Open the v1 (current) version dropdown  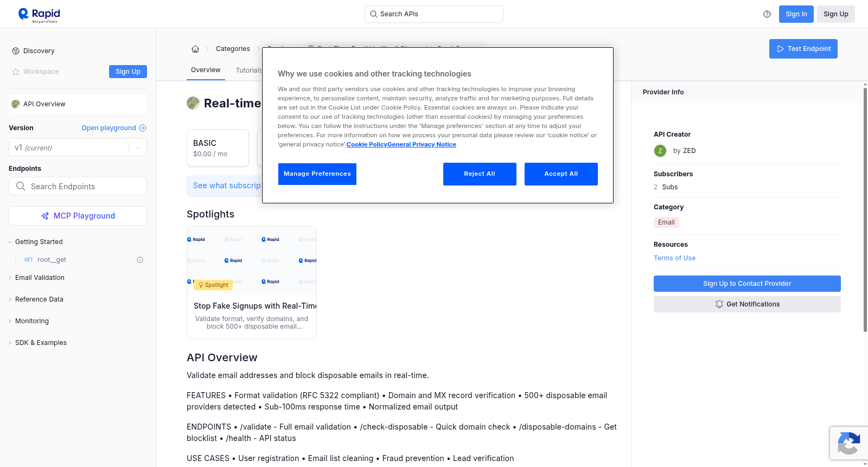pyautogui.click(x=78, y=148)
